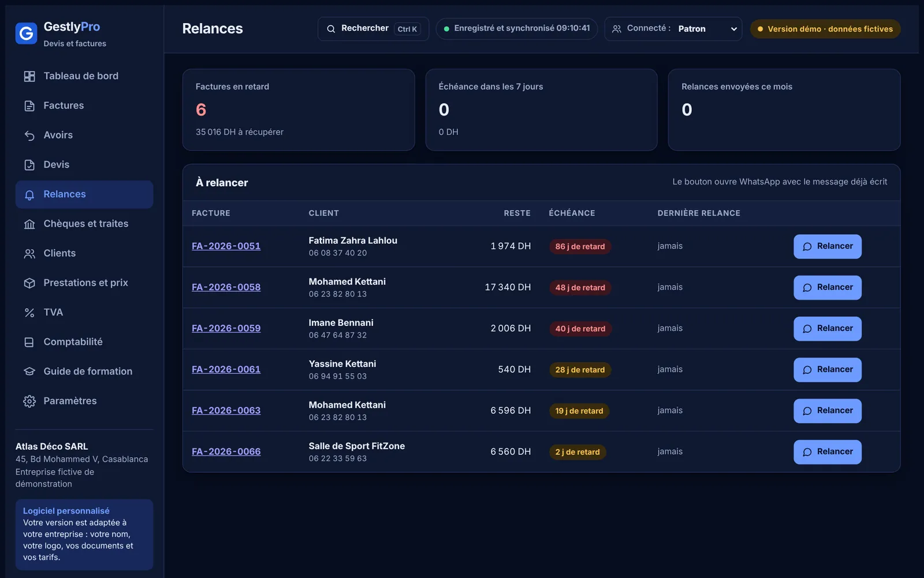Click the magnifier icon in Rechercher
Viewport: 924px width, 578px height.
[x=331, y=29]
